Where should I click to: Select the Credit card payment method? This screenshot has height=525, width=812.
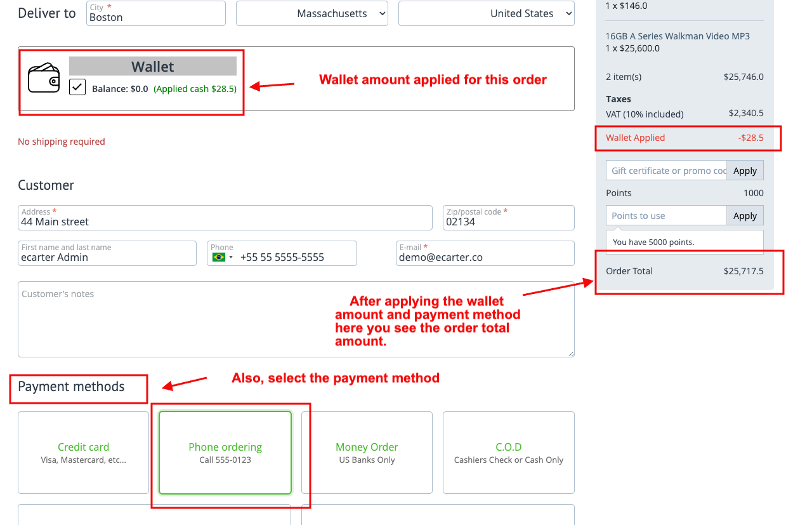pos(83,452)
